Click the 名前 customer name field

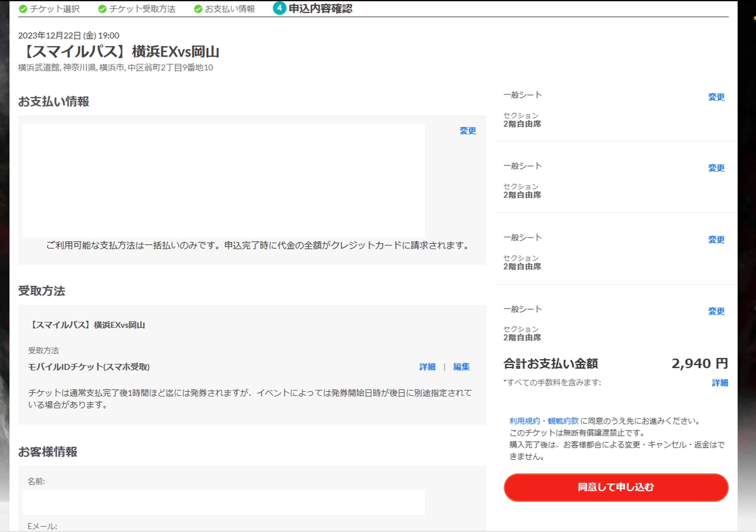[224, 502]
